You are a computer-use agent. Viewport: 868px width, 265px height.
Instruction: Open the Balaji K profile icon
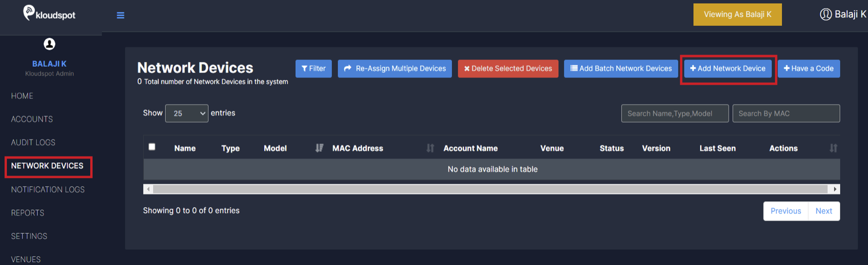tap(825, 14)
